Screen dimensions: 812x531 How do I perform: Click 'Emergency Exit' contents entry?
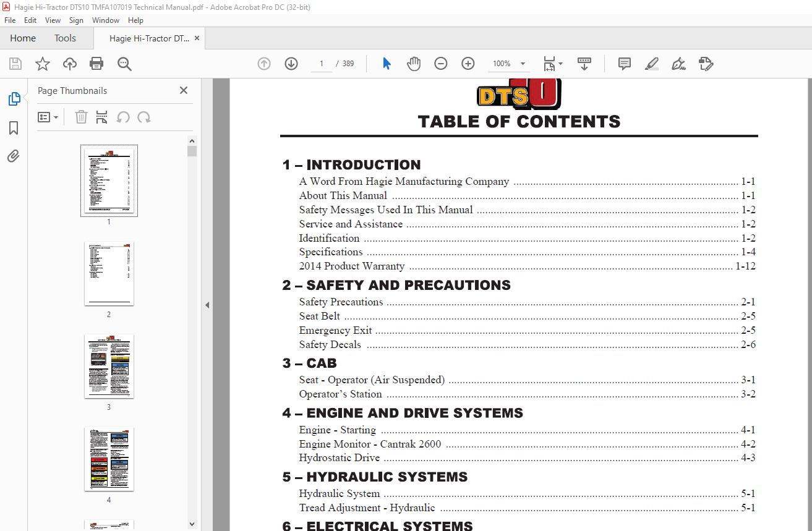pyautogui.click(x=336, y=331)
